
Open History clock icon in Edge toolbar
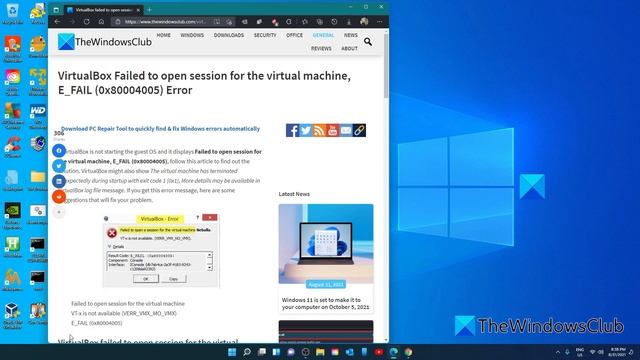coord(334,22)
